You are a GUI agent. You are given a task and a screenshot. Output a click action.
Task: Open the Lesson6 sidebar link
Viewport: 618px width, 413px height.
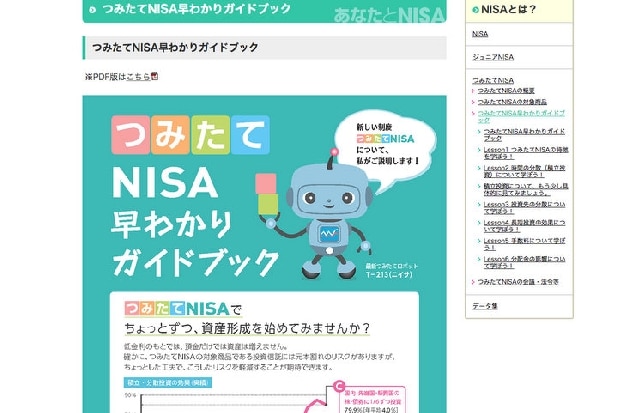(524, 262)
